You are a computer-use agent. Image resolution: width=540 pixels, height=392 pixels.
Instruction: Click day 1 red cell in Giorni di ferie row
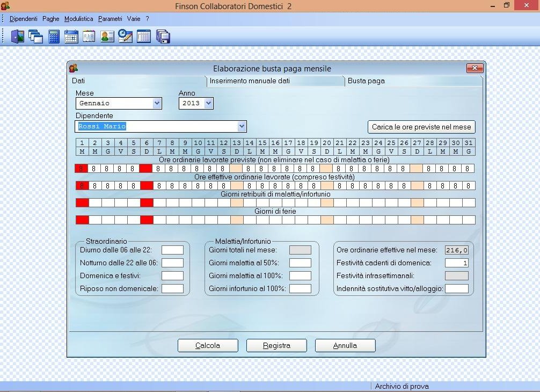82,220
